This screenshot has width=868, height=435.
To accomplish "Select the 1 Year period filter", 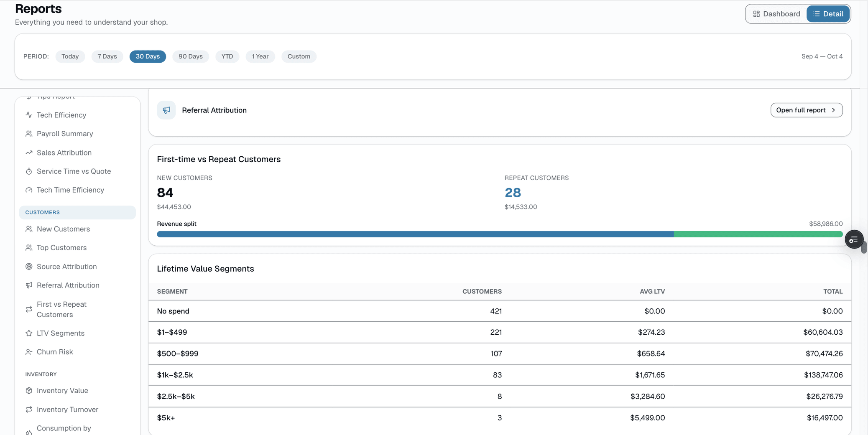I will coord(260,56).
